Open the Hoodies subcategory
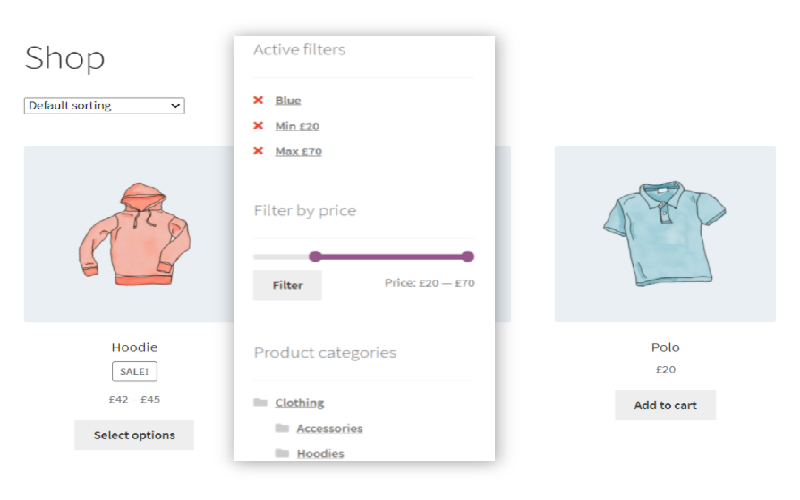This screenshot has height=500, width=800. coord(320,454)
